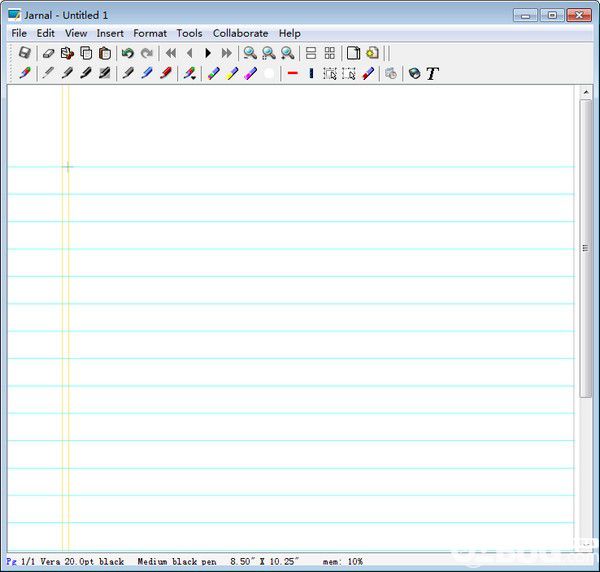
Task: Click the Cut icon with red scissors
Action: point(67,53)
